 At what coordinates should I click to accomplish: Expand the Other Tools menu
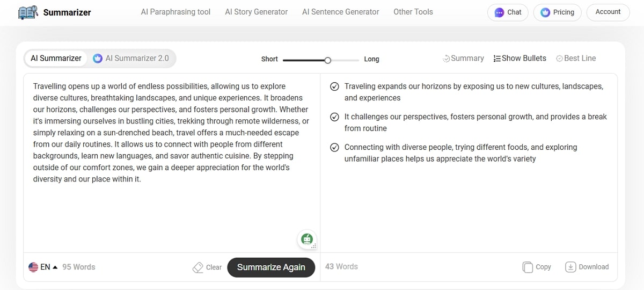(x=413, y=12)
